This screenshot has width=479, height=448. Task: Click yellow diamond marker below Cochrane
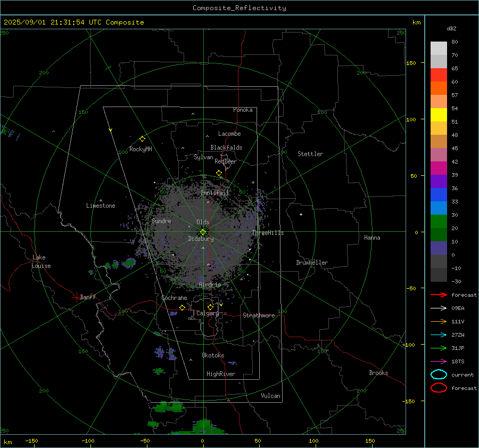[x=182, y=307]
